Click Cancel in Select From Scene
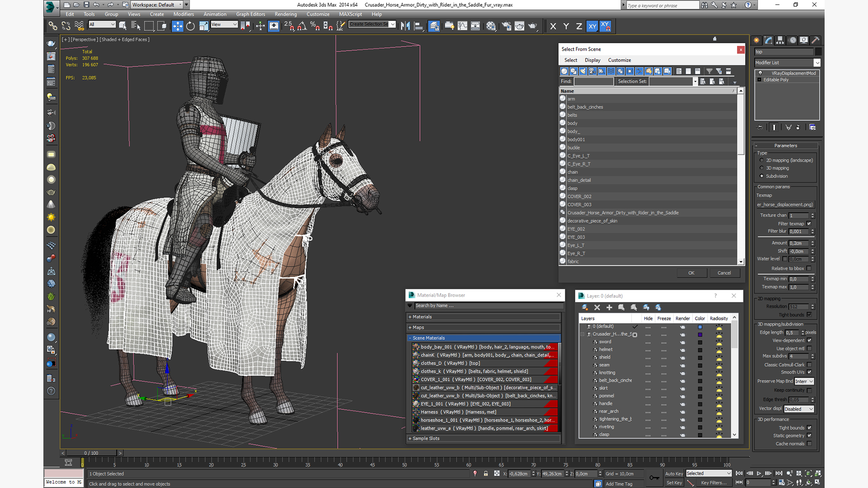The image size is (868, 488). coord(724,273)
